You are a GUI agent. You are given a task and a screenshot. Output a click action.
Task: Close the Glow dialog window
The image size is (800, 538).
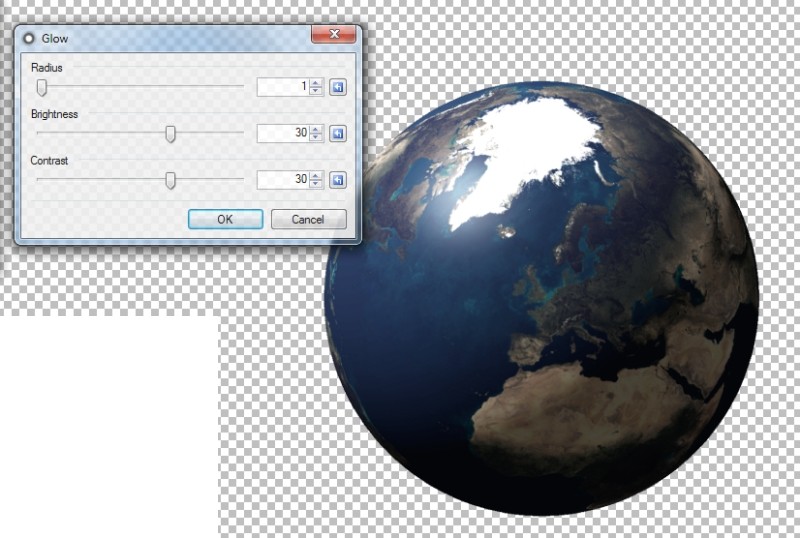tap(334, 34)
